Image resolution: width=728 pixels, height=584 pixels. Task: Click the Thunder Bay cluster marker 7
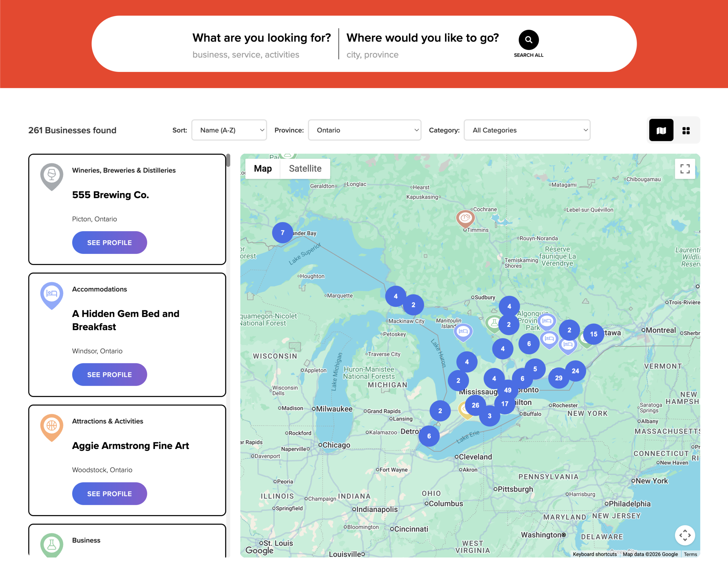(283, 233)
